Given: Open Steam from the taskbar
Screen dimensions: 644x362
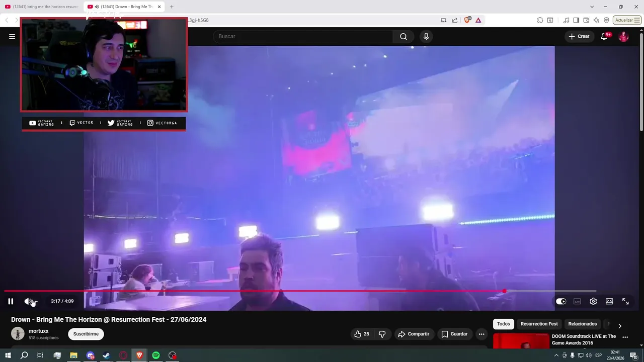Looking at the screenshot, I should (x=107, y=355).
